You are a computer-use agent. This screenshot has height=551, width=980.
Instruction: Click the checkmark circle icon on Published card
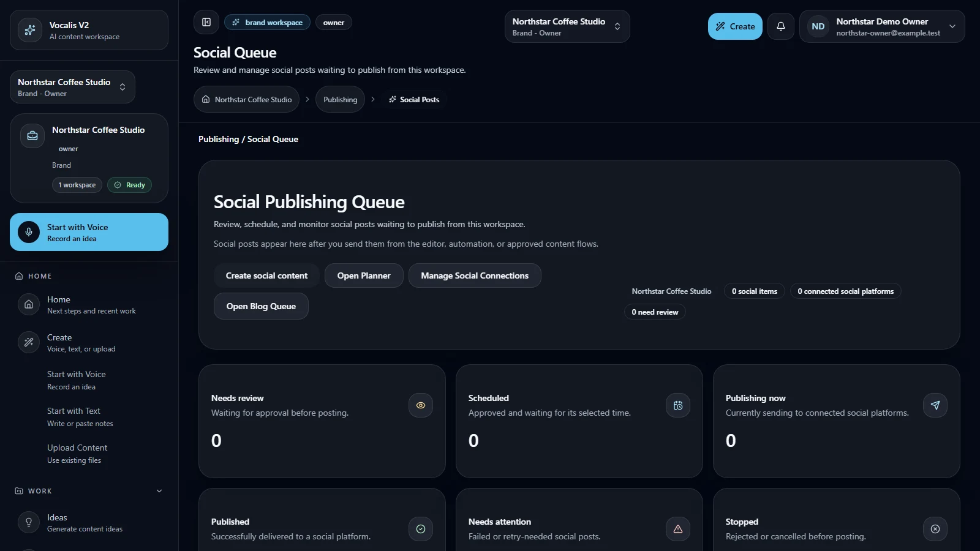(x=421, y=529)
